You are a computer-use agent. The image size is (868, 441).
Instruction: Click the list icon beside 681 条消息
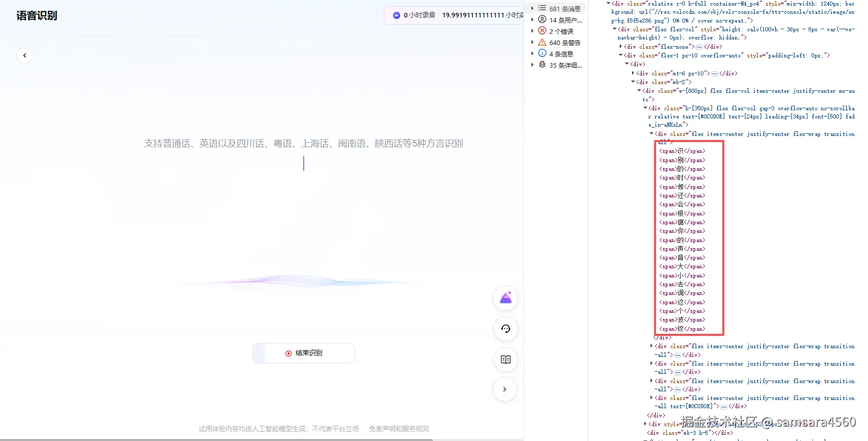pos(542,8)
